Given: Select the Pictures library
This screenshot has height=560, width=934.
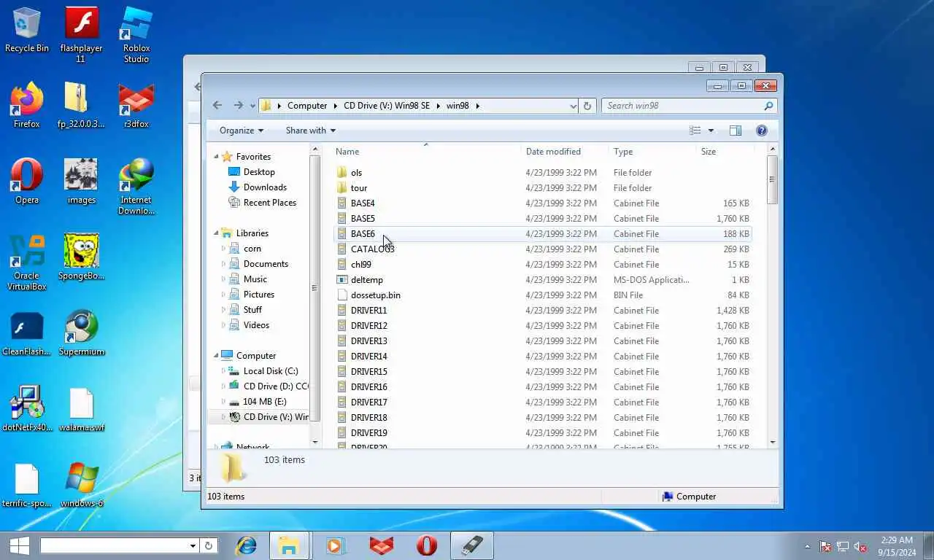Looking at the screenshot, I should [x=259, y=295].
